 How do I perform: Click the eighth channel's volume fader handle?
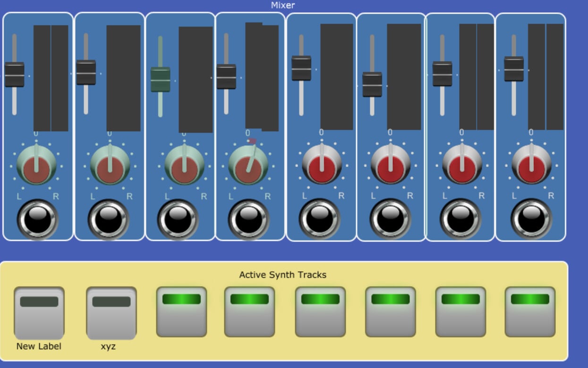514,69
